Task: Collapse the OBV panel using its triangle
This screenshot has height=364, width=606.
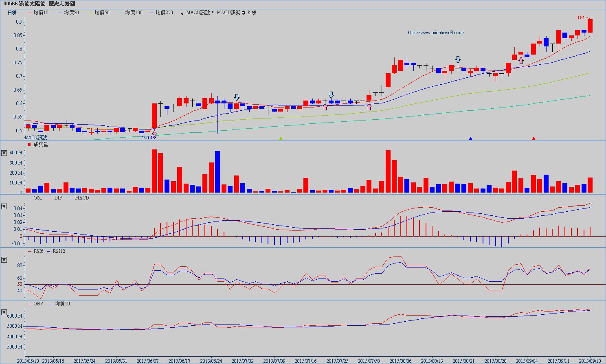Action: (4, 312)
